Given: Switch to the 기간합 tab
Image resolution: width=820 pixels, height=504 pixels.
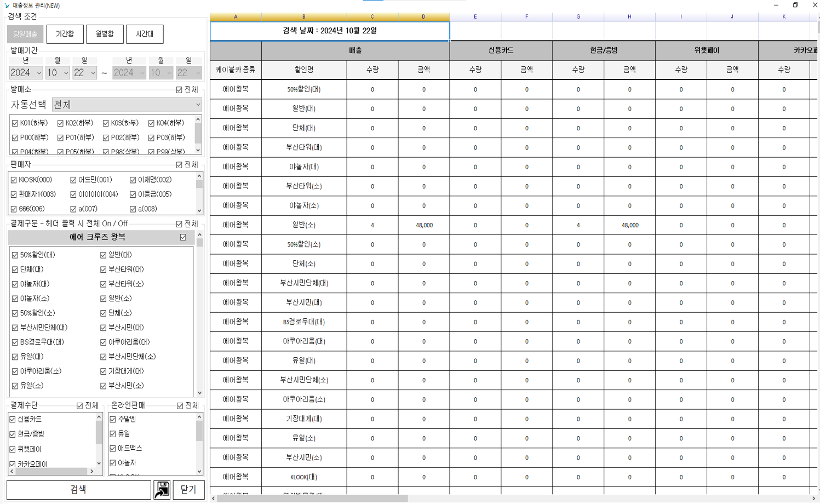Looking at the screenshot, I should (x=65, y=34).
